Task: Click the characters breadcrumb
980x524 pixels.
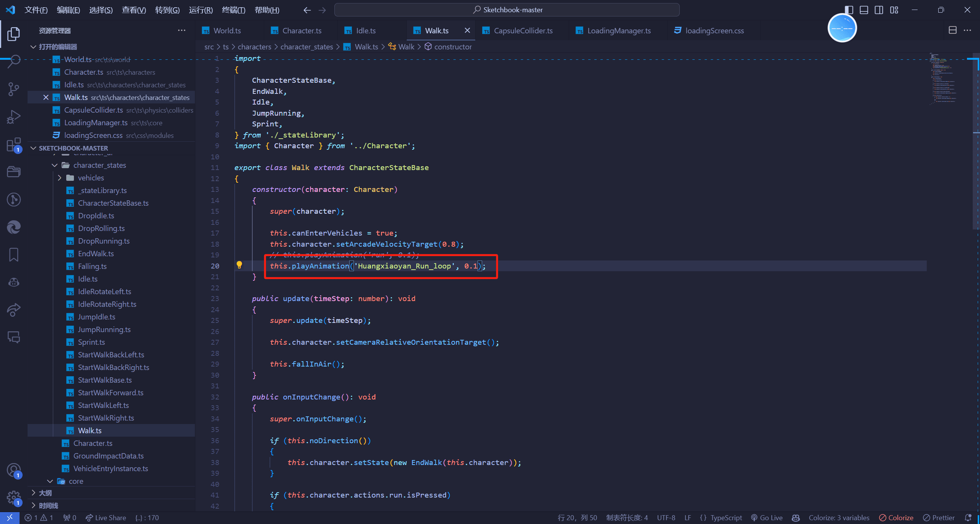Action: point(254,47)
